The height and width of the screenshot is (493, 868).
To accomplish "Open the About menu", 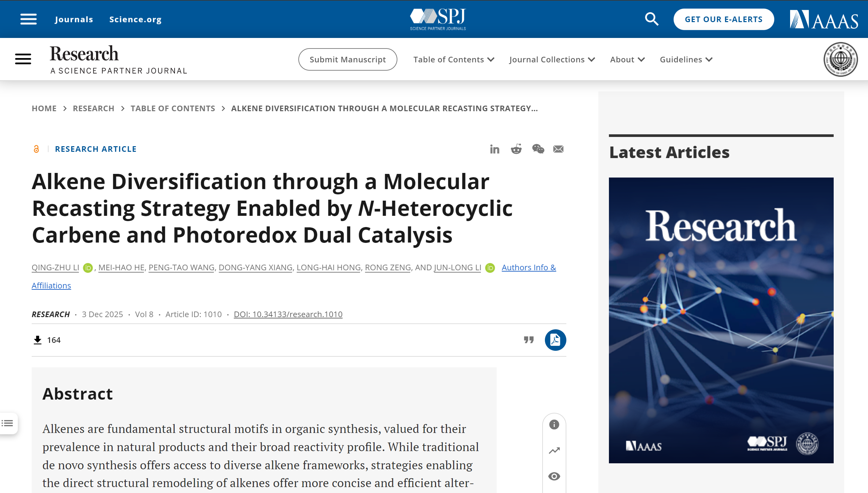I will coord(627,60).
